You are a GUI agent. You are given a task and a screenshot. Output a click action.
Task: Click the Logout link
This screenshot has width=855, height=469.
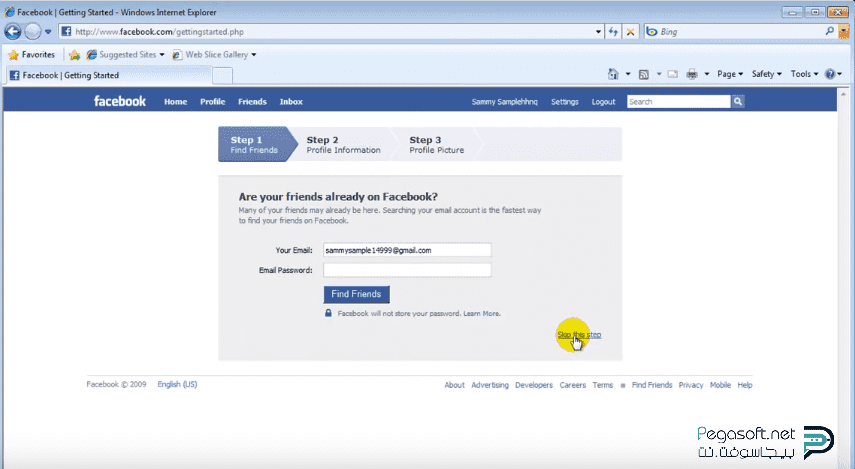[603, 101]
